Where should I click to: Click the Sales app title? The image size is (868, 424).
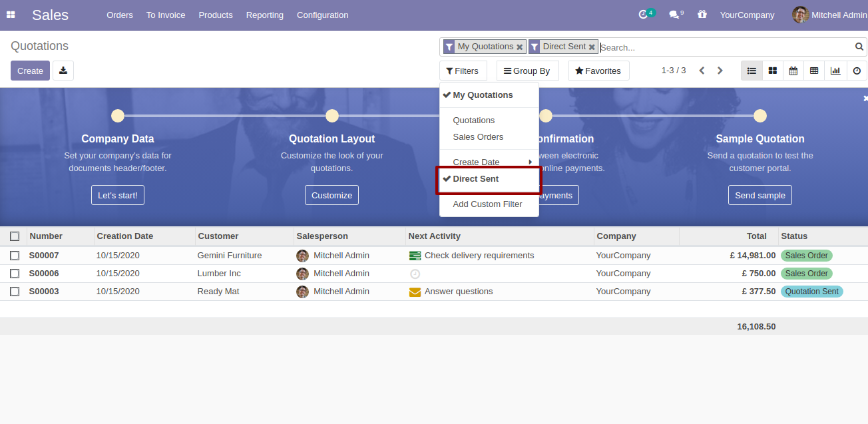(x=50, y=15)
